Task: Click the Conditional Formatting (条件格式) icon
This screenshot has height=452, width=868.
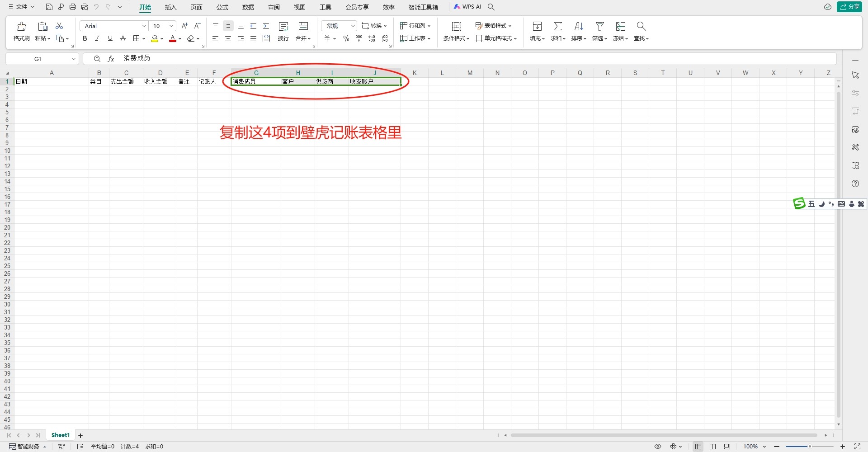Action: pos(456,26)
